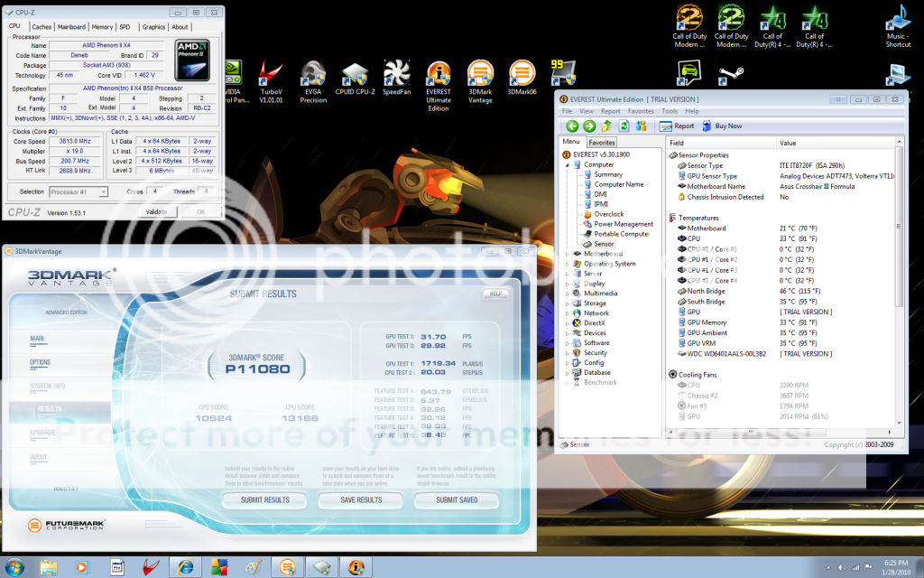The height and width of the screenshot is (578, 924).
Task: Click OK button in CPU-Z
Action: point(201,211)
